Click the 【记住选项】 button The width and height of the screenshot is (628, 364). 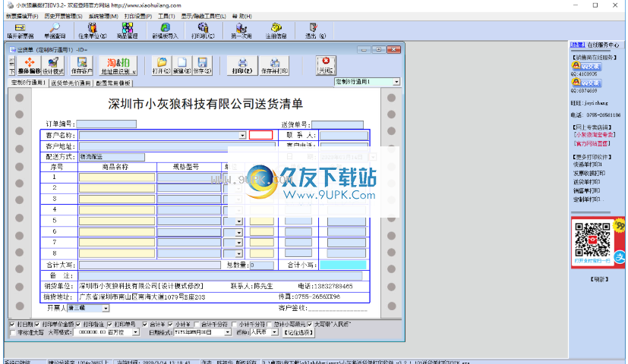pos(298,332)
